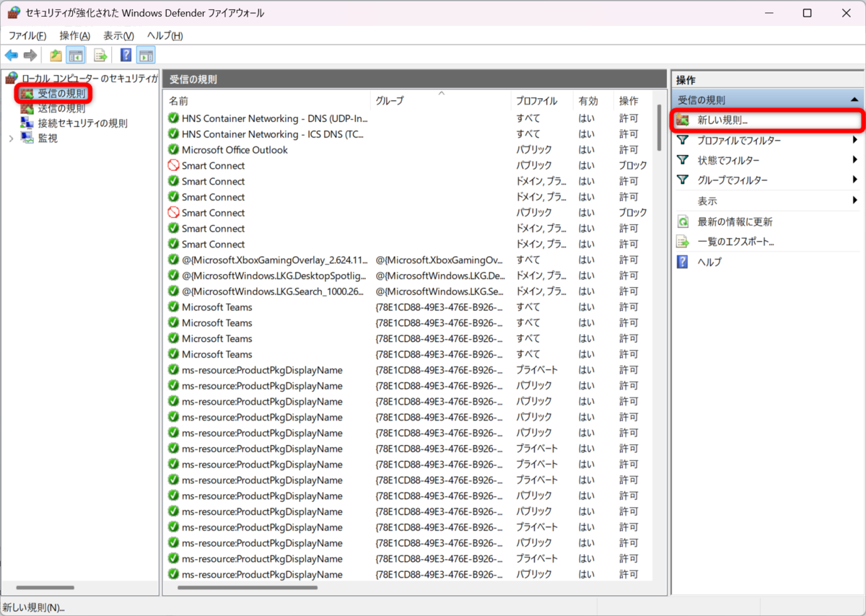Click the Up One Level folder icon
The height and width of the screenshot is (616, 866).
coord(56,55)
